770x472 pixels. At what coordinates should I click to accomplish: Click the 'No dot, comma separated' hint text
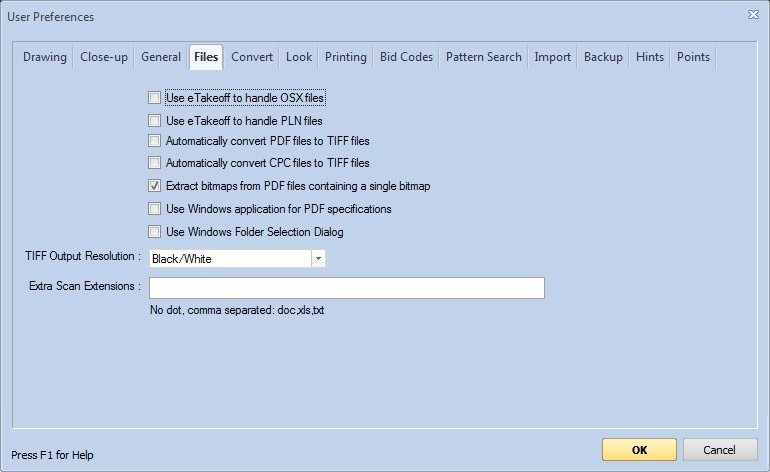click(x=237, y=310)
